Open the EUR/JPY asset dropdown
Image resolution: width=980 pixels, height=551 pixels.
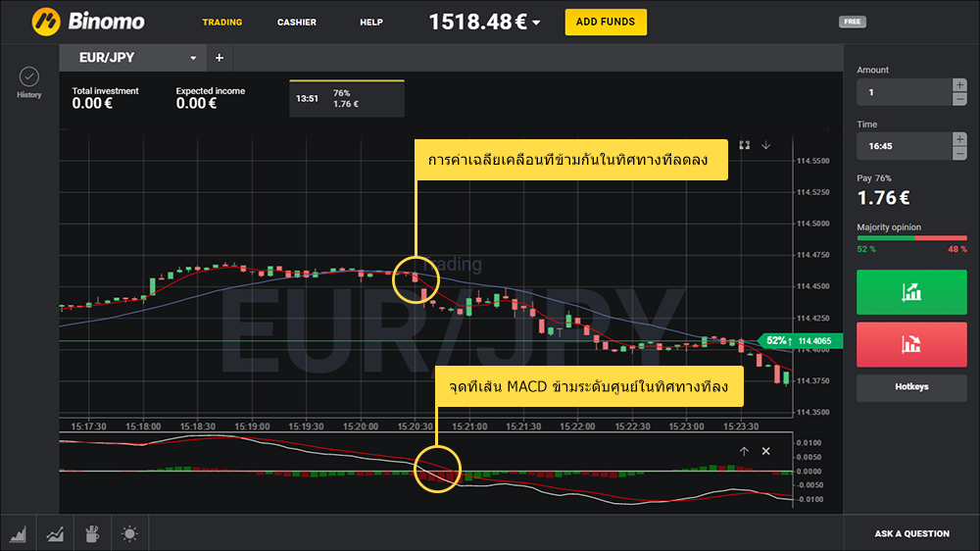click(193, 58)
